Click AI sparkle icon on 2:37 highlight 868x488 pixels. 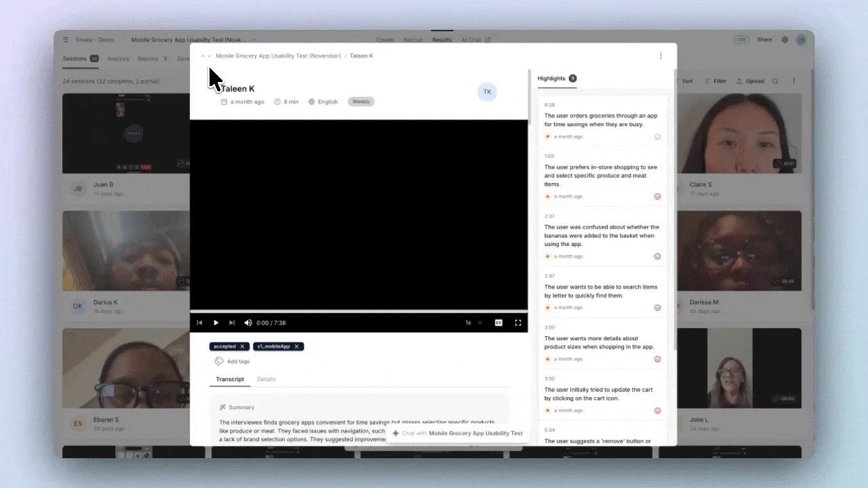[548, 256]
